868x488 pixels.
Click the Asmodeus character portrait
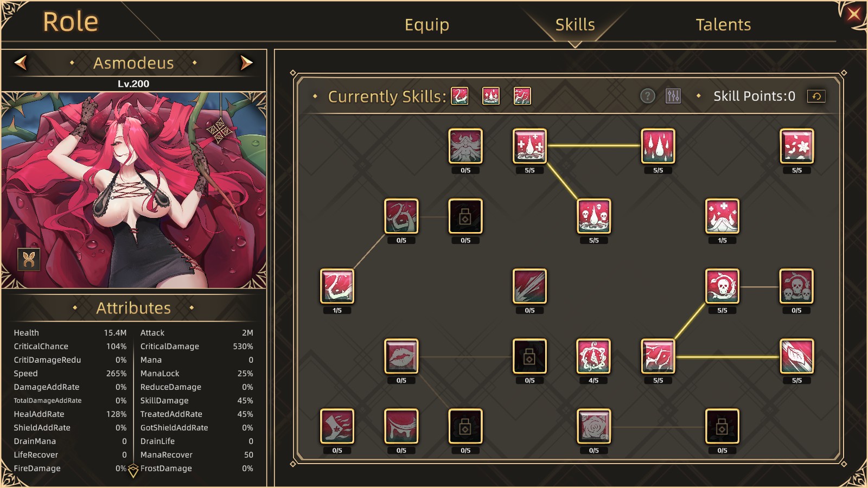click(x=133, y=190)
